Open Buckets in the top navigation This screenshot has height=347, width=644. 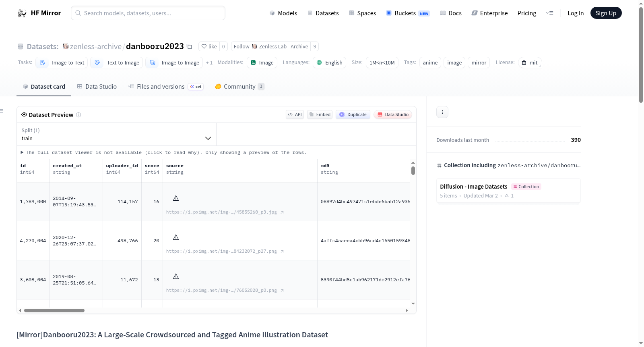[408, 13]
